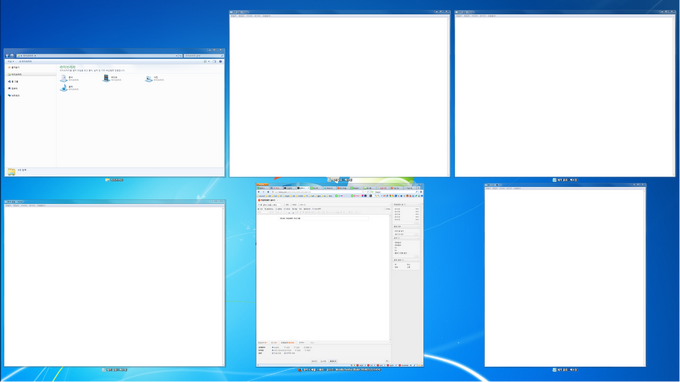Select the Notepad window directly above Firefox
The image size is (680, 382).
[340, 94]
